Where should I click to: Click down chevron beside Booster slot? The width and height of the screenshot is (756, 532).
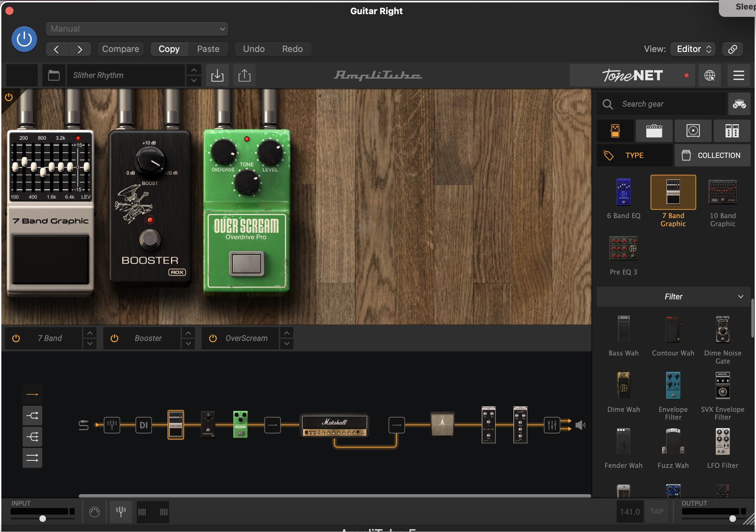coord(188,344)
